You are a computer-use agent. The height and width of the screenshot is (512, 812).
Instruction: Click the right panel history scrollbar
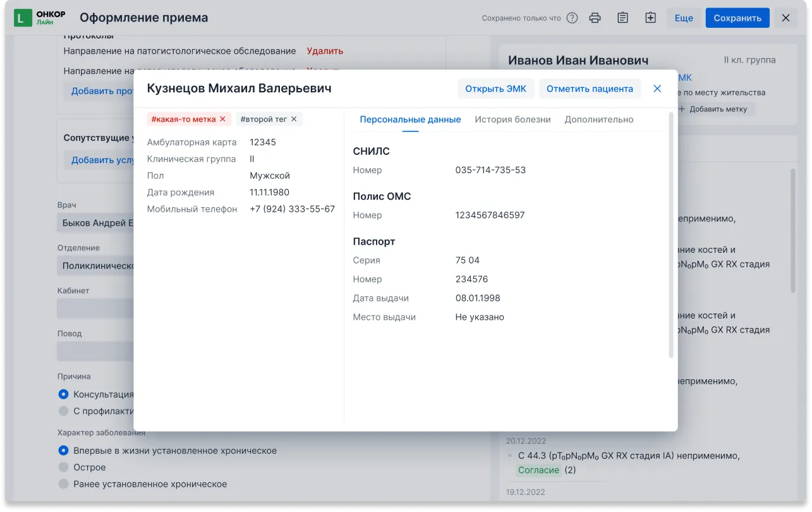coord(793,231)
